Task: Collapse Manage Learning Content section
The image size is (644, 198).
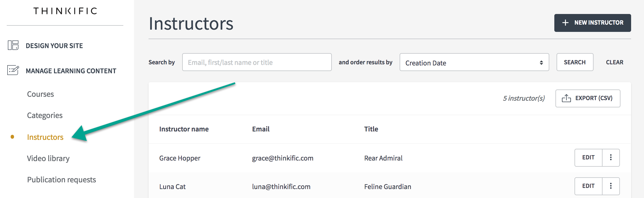Action: pyautogui.click(x=71, y=71)
